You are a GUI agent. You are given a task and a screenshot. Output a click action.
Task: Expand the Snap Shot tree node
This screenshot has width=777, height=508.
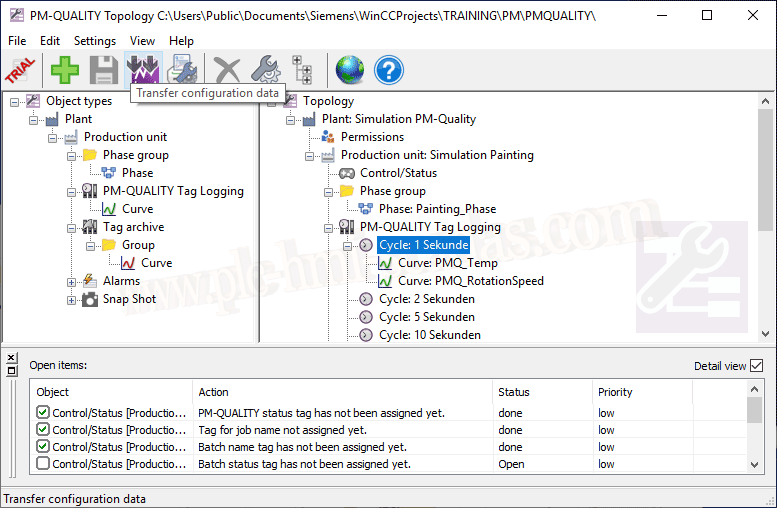[x=72, y=299]
